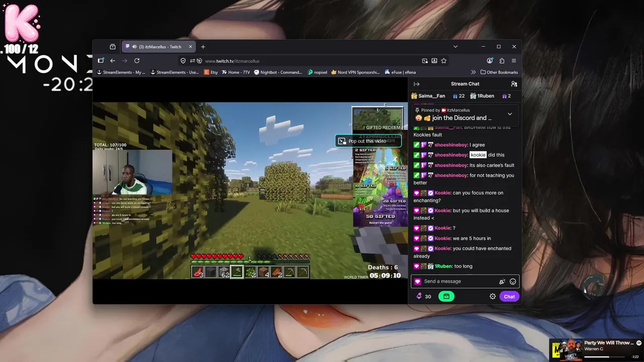This screenshot has width=644, height=362.
Task: Click the purple Chat send button
Action: [509, 297]
